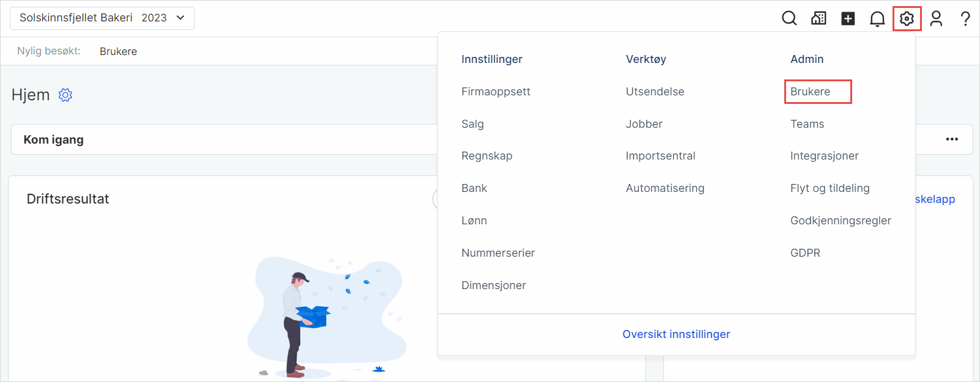980x382 pixels.
Task: Click the Kom igang panel heading
Action: [53, 139]
